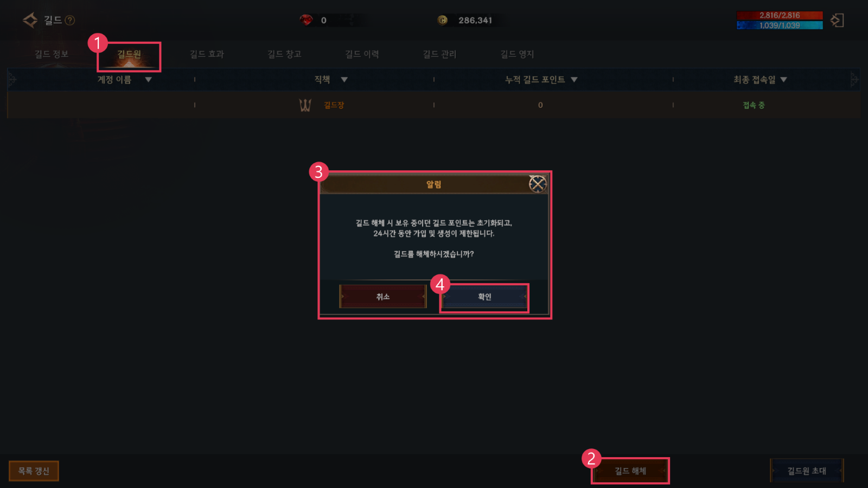Image resolution: width=868 pixels, height=488 pixels.
Task: Cancel the dialog with 취소 button
Action: click(x=383, y=297)
